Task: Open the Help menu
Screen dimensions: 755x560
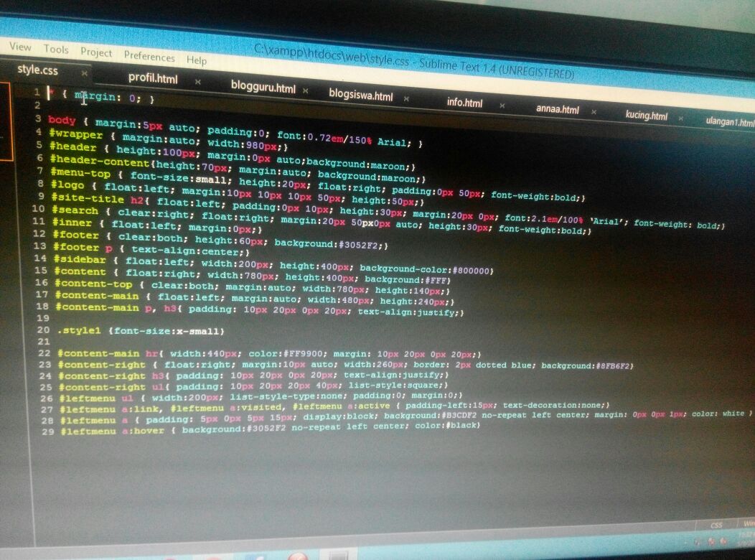Action: click(x=197, y=60)
